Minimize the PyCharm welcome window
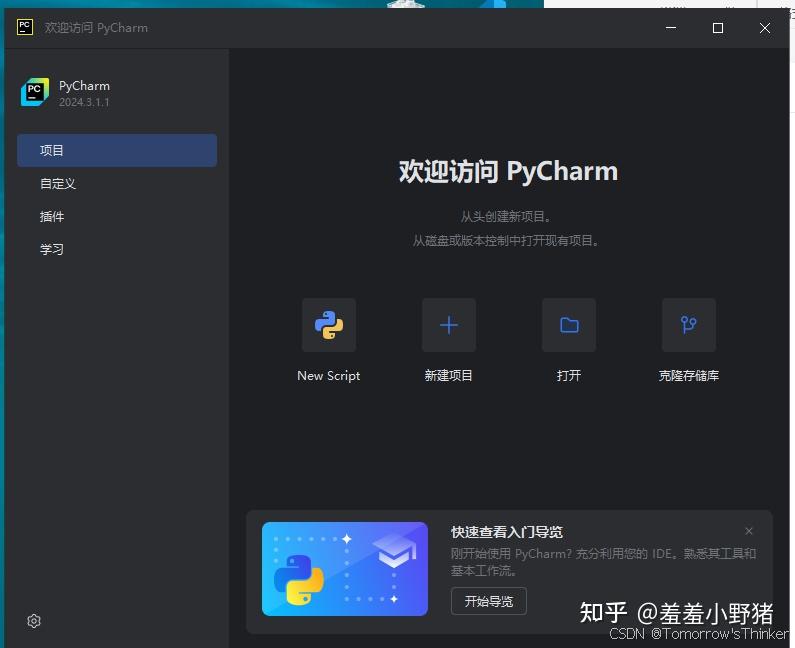This screenshot has width=795, height=648. pyautogui.click(x=671, y=28)
